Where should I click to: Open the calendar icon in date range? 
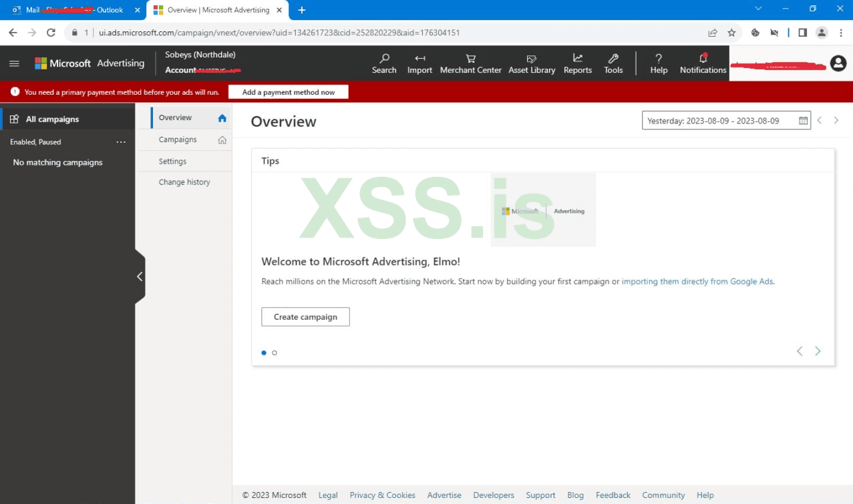pos(803,121)
